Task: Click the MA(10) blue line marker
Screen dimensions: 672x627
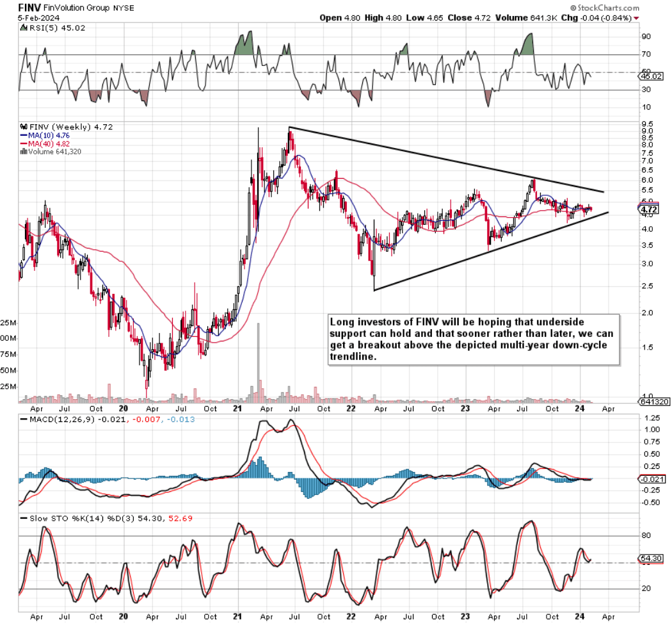Action: coord(24,135)
